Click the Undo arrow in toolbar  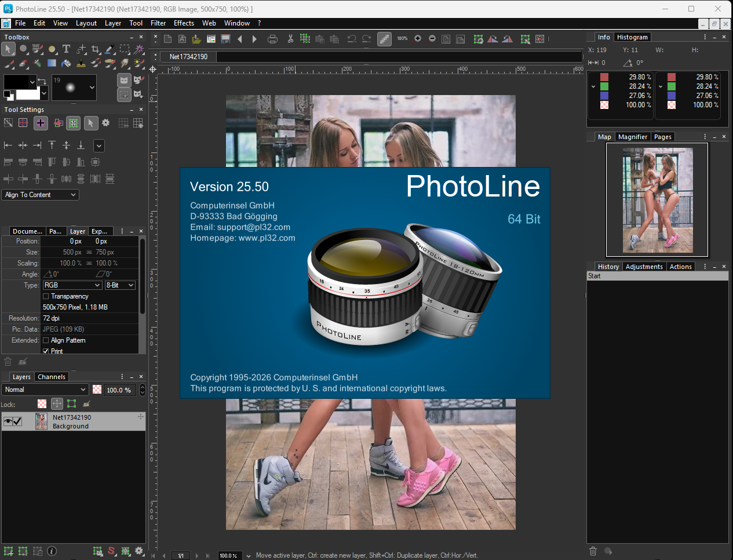[352, 39]
